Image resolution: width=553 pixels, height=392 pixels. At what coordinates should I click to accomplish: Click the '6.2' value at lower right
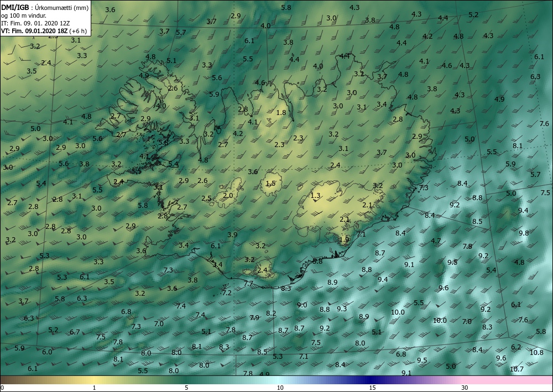[x=516, y=347]
